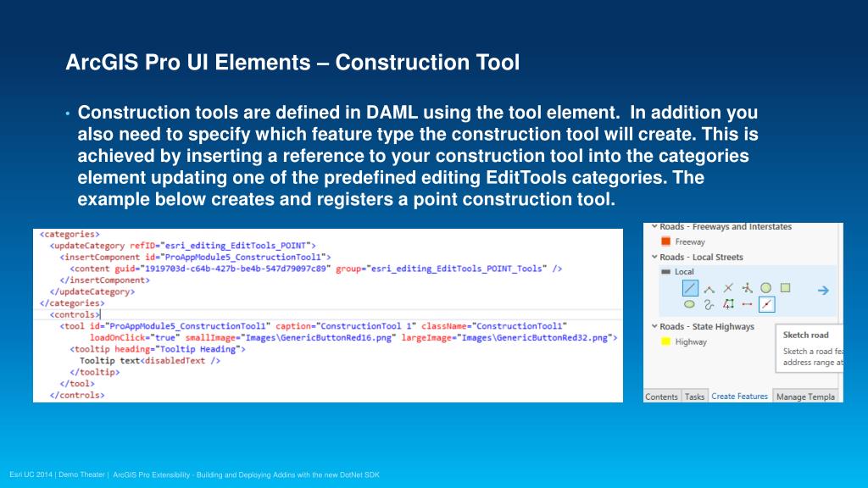This screenshot has width=868, height=488.
Task: Click the yellow Highway symbol swatch
Action: tap(666, 341)
